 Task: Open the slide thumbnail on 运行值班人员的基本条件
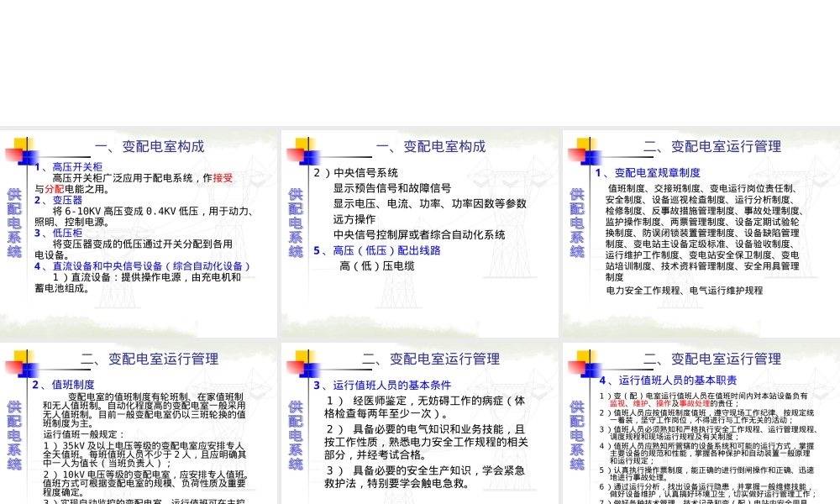pos(419,423)
